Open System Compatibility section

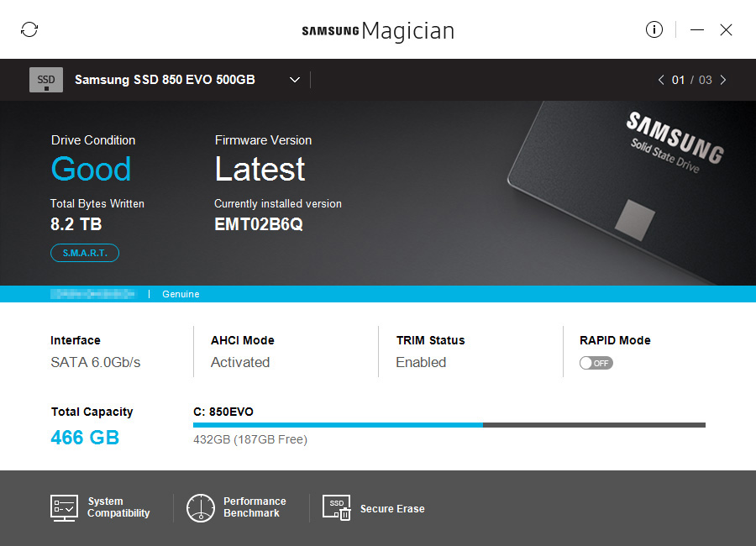click(x=118, y=507)
